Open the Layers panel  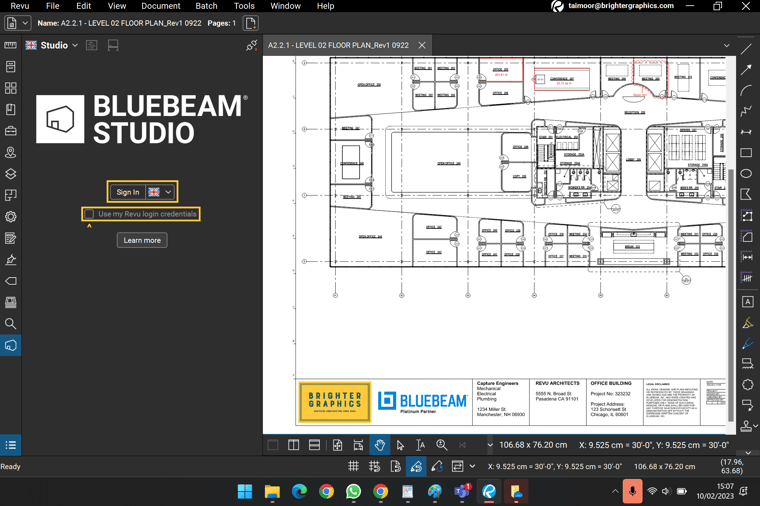click(10, 174)
